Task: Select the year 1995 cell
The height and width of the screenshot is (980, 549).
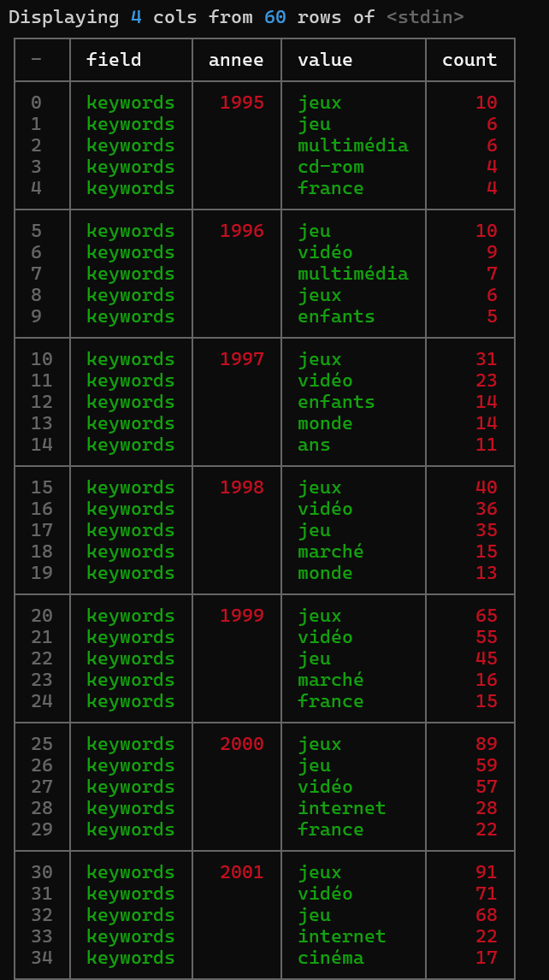Action: click(242, 103)
